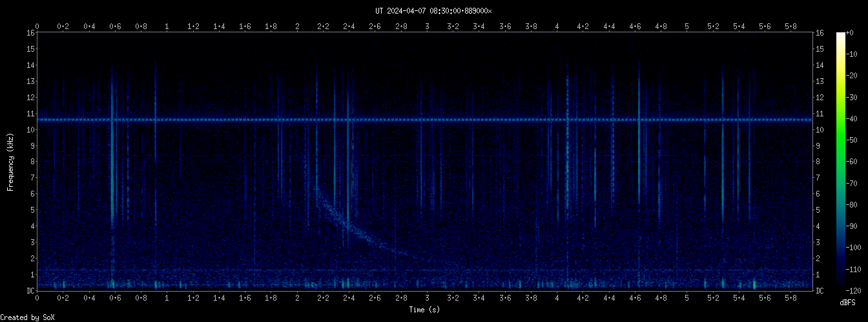Click the DC label on the left axis

coord(30,291)
